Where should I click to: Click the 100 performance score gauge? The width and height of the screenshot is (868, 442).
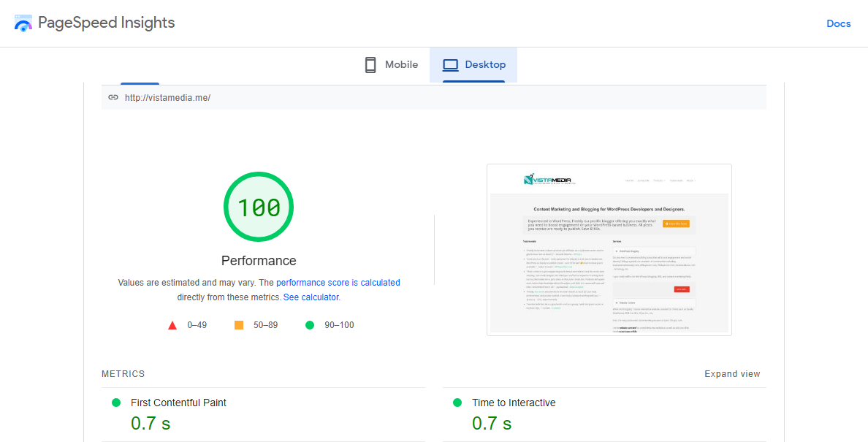pyautogui.click(x=259, y=207)
